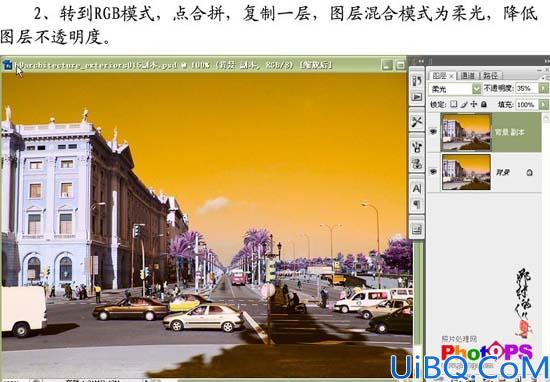Maximize the document window
This screenshot has height=382, width=550.
(x=400, y=65)
